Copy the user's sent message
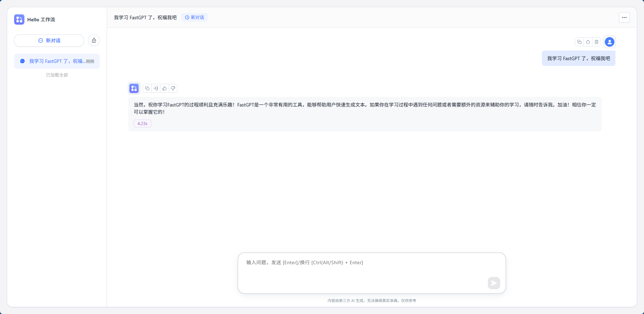The width and height of the screenshot is (644, 314). pyautogui.click(x=579, y=42)
